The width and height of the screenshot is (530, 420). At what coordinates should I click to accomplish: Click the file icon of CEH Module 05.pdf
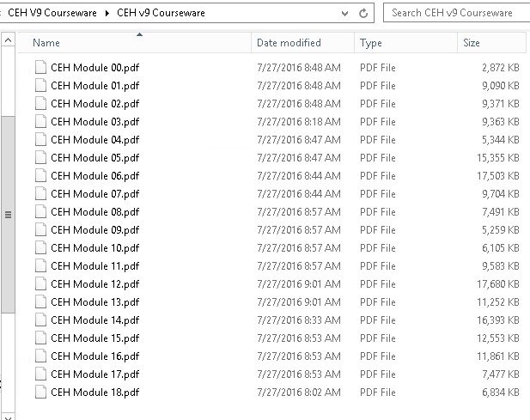40,157
